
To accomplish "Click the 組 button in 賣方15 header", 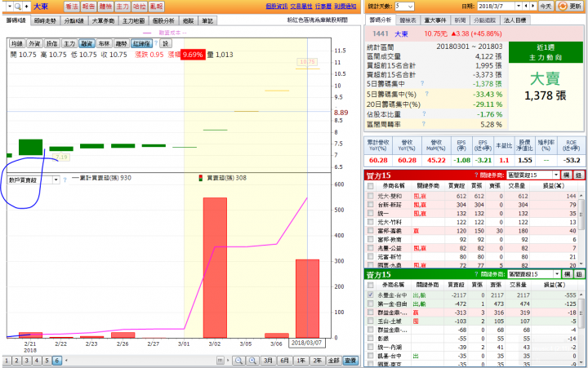I will (579, 274).
